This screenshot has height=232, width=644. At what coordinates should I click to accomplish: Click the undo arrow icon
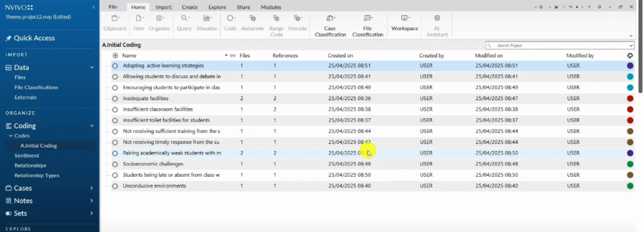click(x=571, y=7)
